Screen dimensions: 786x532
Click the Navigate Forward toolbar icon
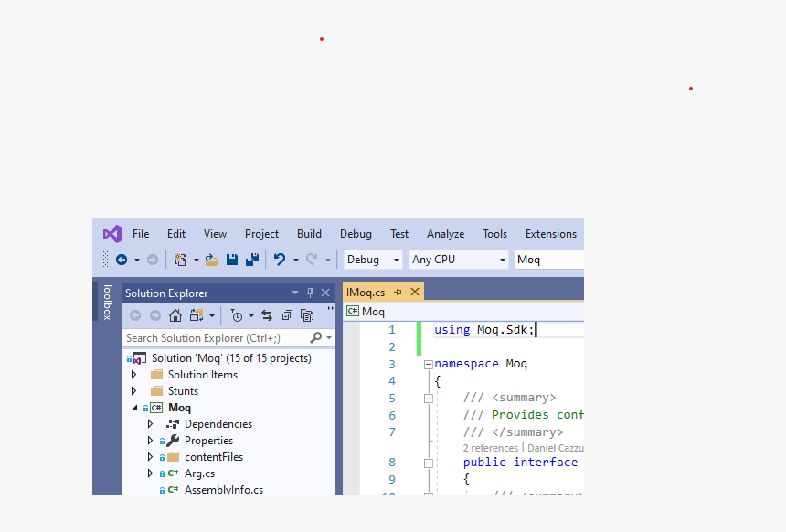point(153,260)
